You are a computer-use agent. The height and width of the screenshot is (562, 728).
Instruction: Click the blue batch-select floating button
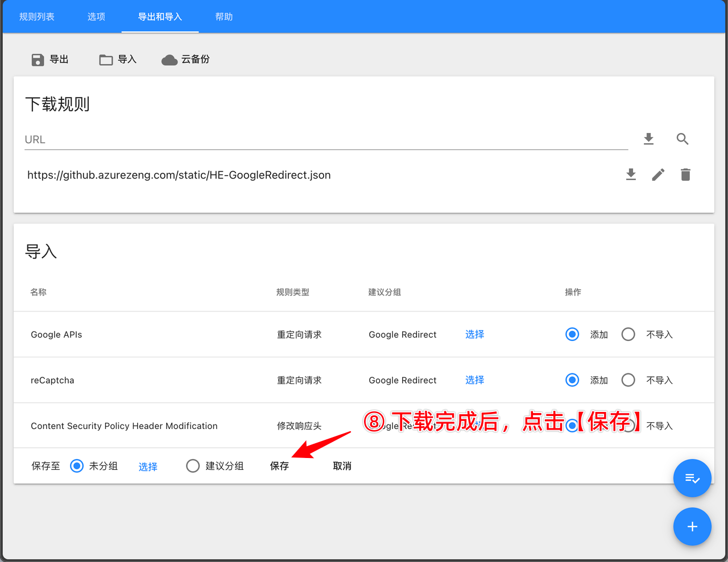(x=692, y=478)
